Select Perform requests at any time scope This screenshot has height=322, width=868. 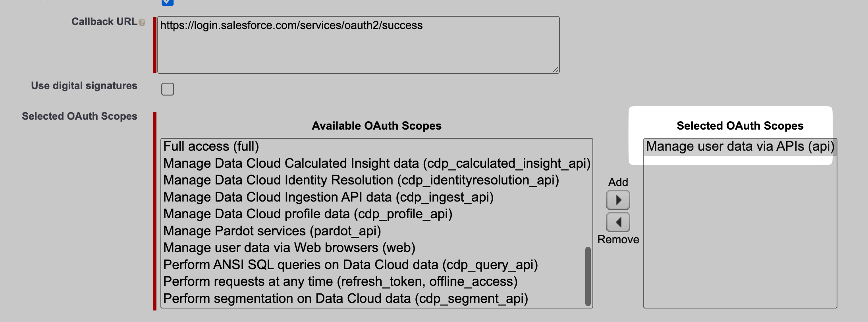pos(340,281)
